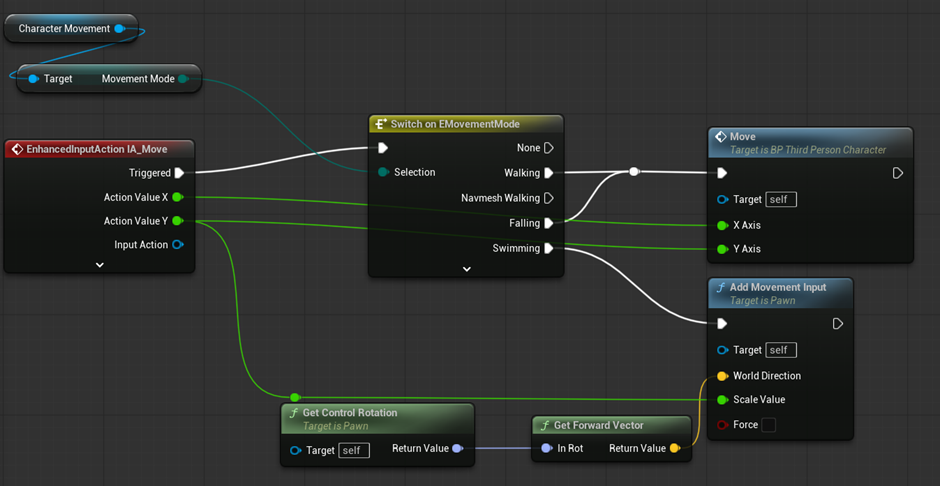Click the self Target field on Move node
This screenshot has width=940, height=486.
[x=780, y=199]
